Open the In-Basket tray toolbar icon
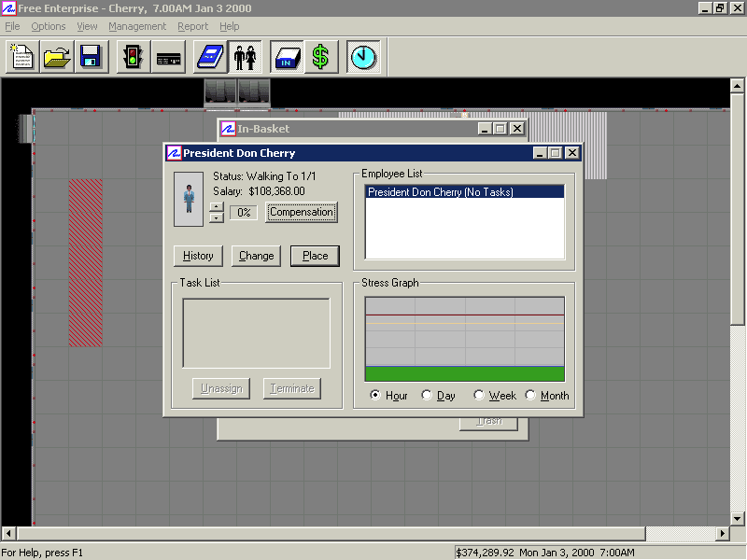This screenshot has height=560, width=747. coord(287,57)
